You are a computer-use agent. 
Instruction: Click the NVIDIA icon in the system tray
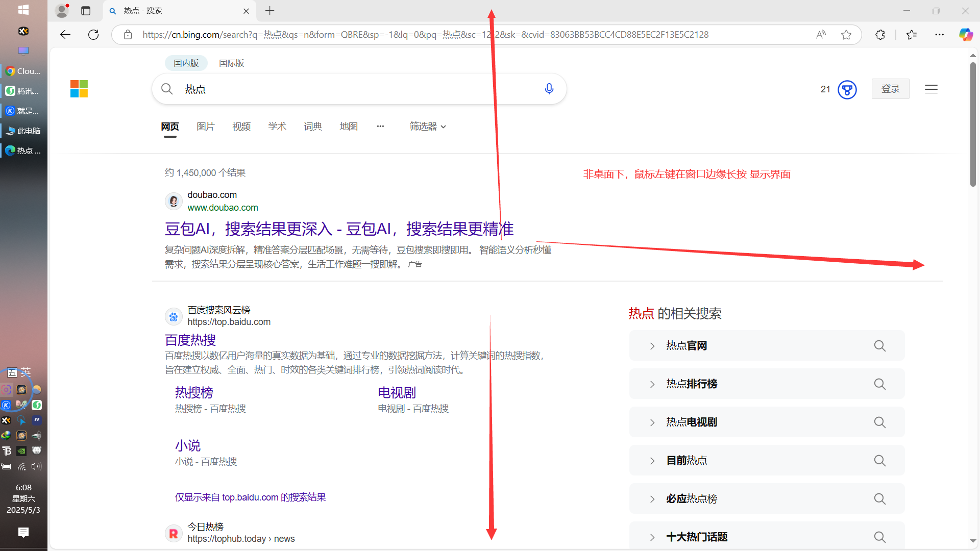coord(21,451)
